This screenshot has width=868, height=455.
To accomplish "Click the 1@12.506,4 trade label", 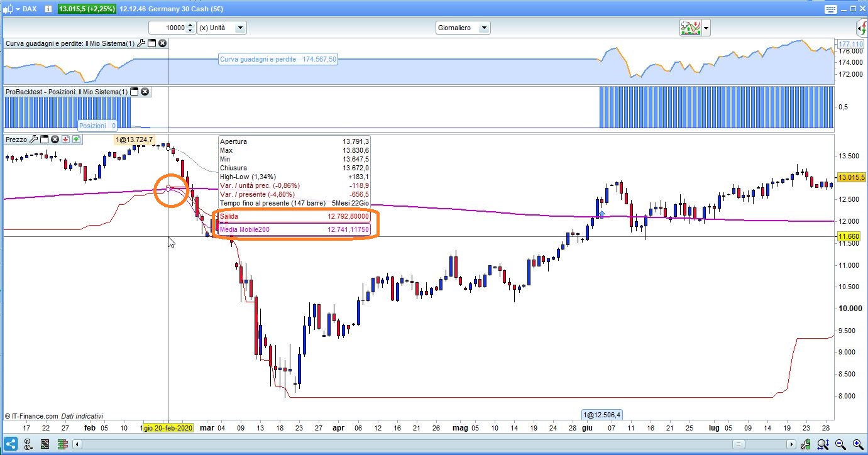I will pos(602,415).
